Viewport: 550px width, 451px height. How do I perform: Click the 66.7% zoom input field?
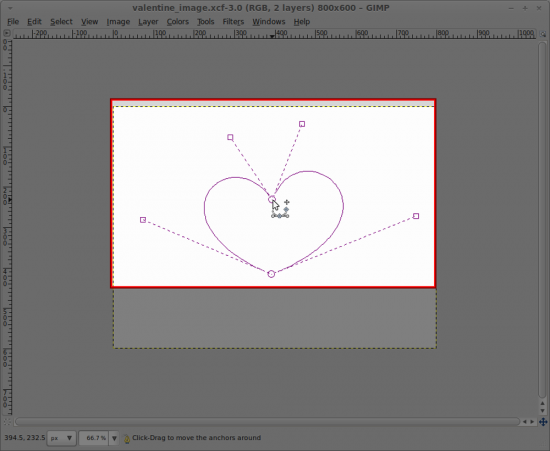tap(94, 438)
